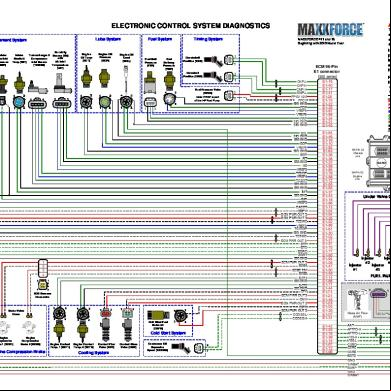This screenshot has width=391, height=391.
Task: Click the blue round connector in the leftmost system box
Action: [19, 102]
